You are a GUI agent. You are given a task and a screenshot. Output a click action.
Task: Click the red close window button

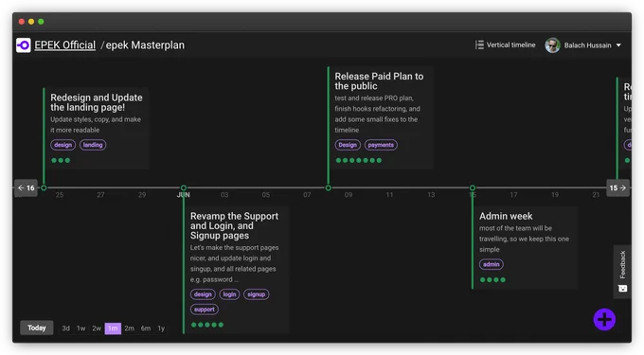(22, 22)
